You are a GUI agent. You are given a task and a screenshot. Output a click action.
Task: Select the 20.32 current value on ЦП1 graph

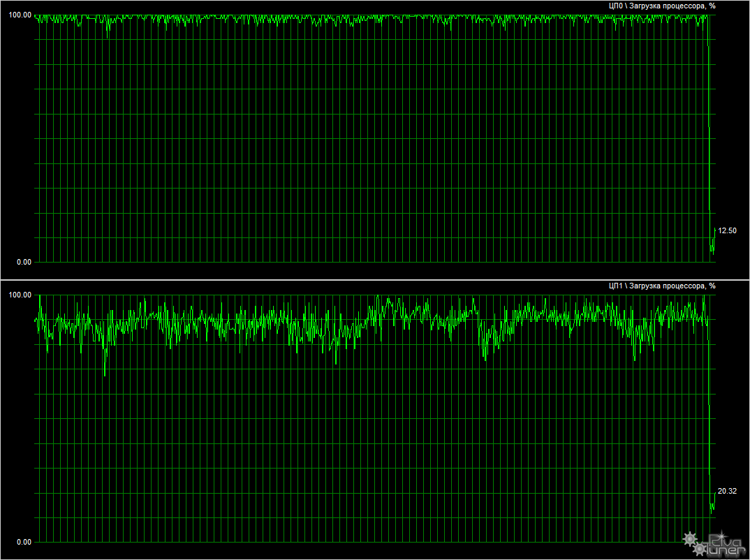pos(727,491)
